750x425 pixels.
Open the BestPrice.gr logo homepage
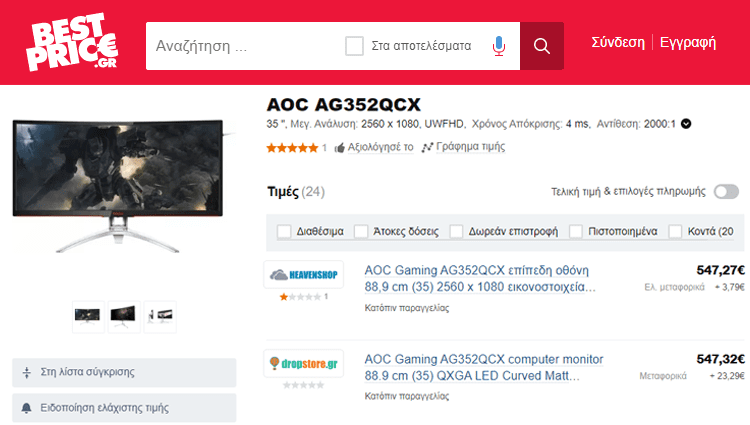72,43
